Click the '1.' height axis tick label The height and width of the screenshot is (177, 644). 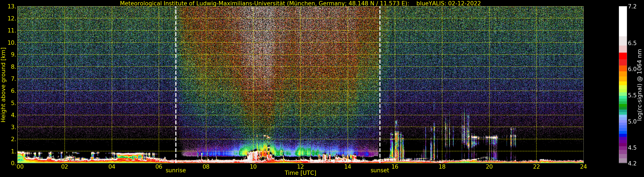tap(14, 151)
